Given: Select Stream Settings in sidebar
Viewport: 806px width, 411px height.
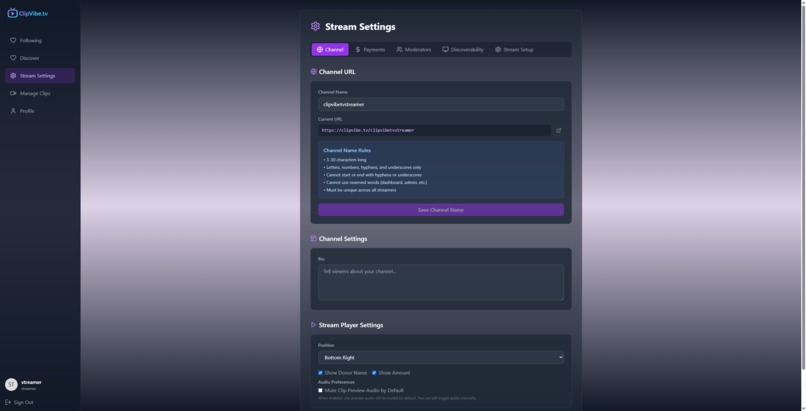Looking at the screenshot, I should (x=40, y=76).
